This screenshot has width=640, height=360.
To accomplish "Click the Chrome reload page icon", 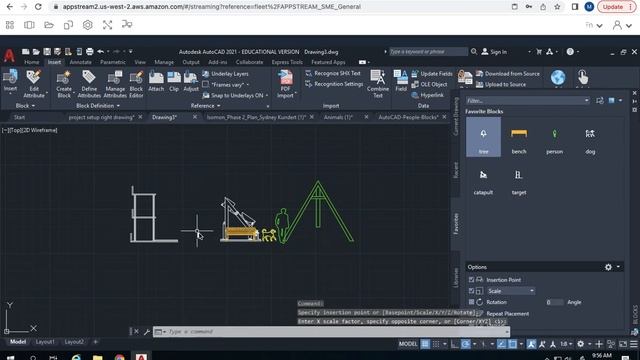I will 38,7.
